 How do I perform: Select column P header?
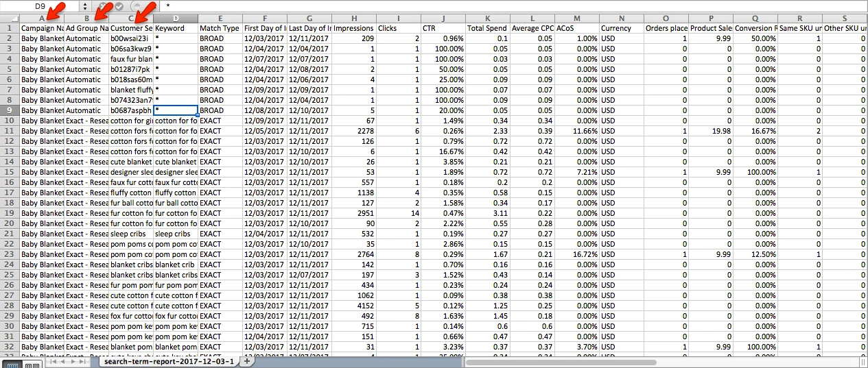point(711,18)
